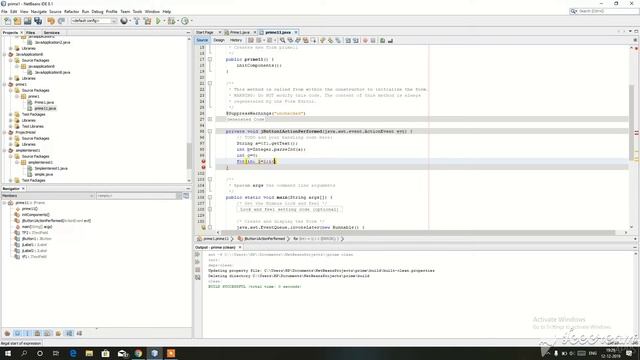Select Prime1.java in Projects tree
Image resolution: width=640 pixels, height=360 pixels.
coord(44,102)
